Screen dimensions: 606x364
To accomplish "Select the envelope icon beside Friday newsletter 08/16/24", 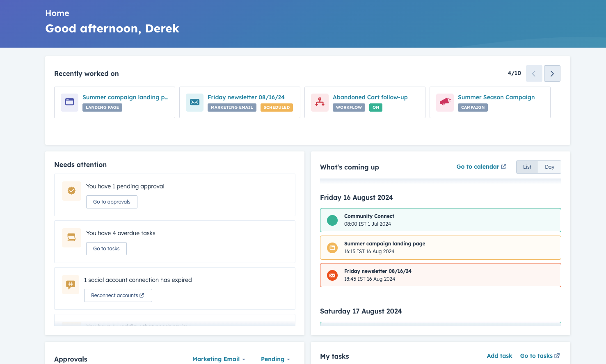I will (x=194, y=102).
